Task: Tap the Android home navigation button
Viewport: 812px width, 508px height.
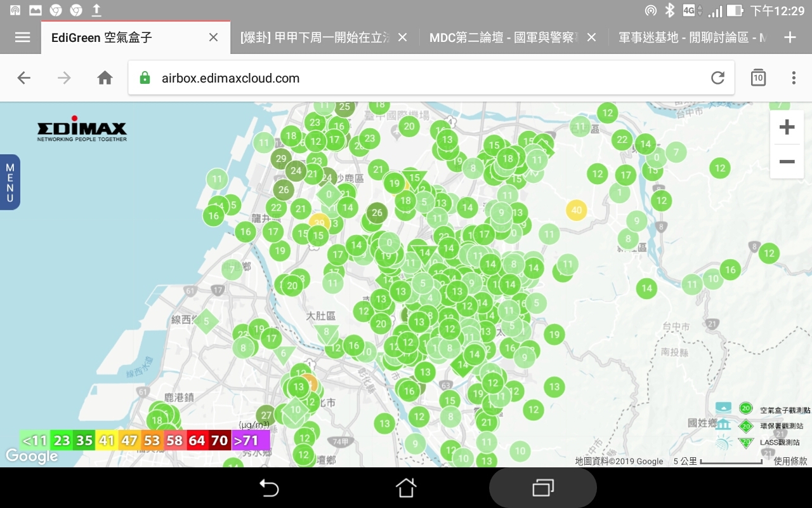Action: (x=406, y=488)
